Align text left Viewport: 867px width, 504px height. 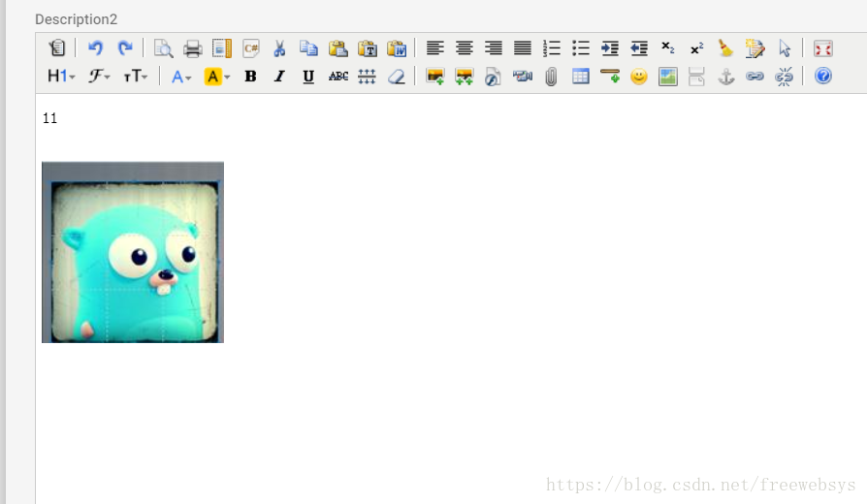click(435, 48)
